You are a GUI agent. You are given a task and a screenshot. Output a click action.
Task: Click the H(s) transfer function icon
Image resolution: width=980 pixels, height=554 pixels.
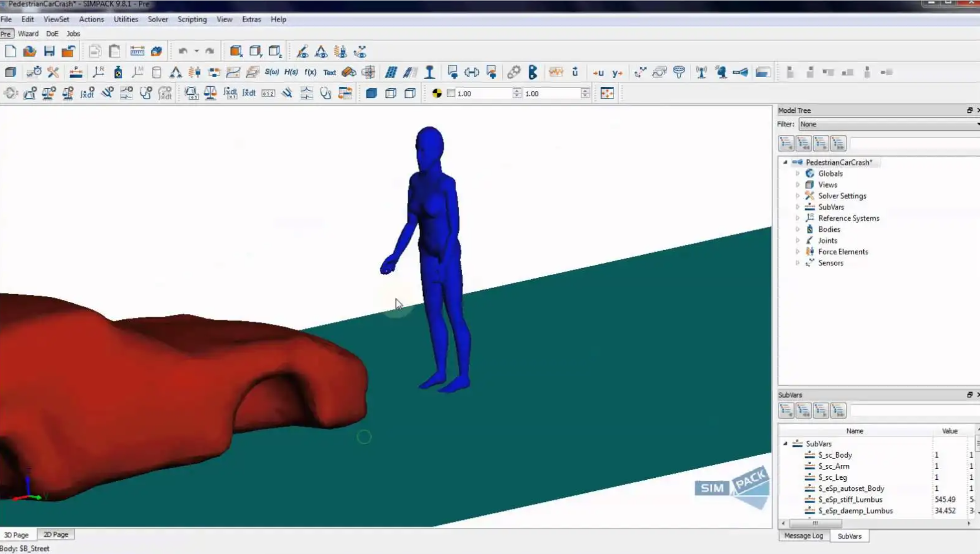291,72
